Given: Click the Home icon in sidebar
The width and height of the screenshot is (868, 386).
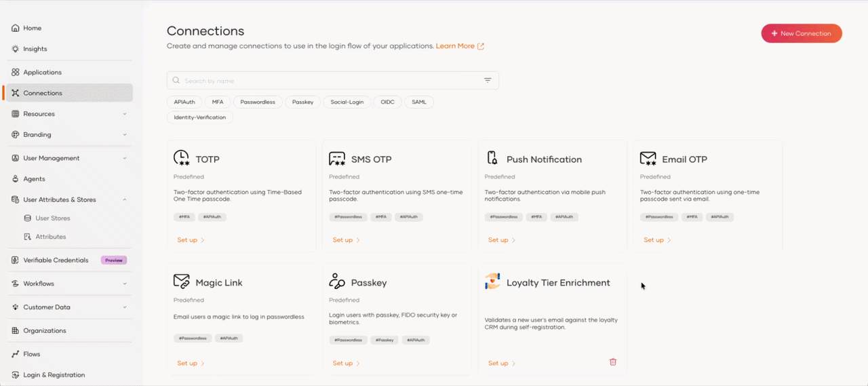Looking at the screenshot, I should point(16,28).
